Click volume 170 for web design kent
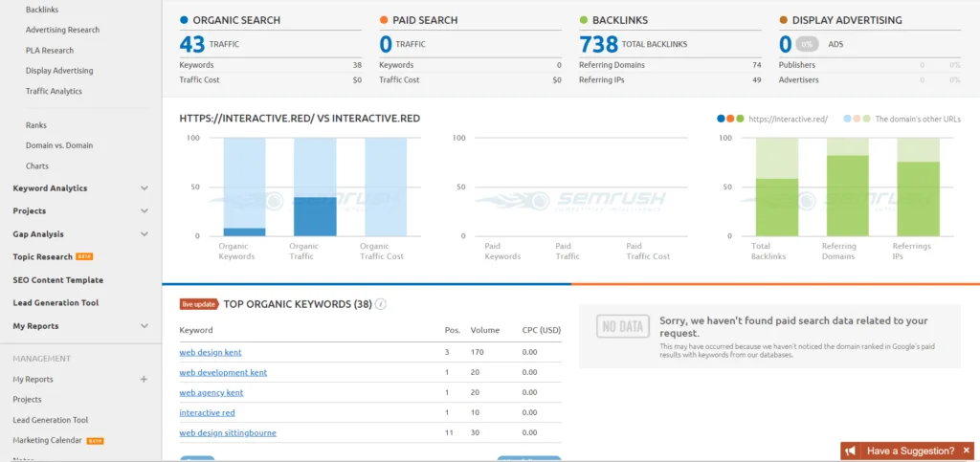 click(478, 352)
